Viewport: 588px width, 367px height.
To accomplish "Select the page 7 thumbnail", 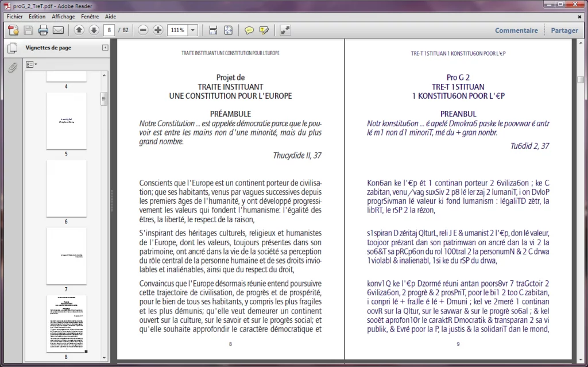I will pos(66,256).
